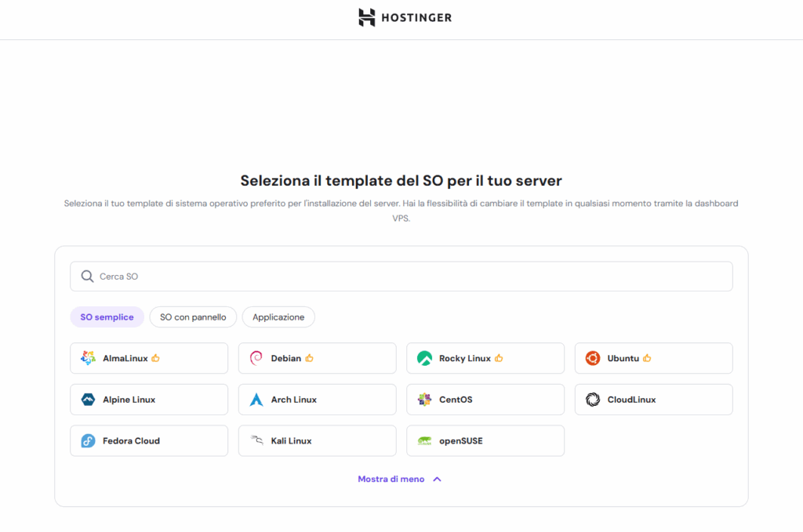Choose the Debian label
The height and width of the screenshot is (532, 803).
[286, 358]
